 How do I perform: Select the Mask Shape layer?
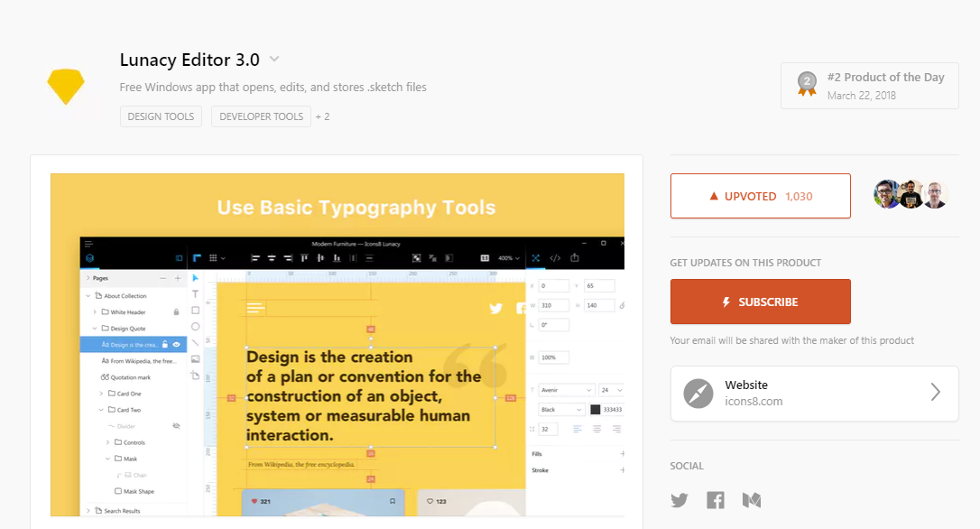point(134,491)
